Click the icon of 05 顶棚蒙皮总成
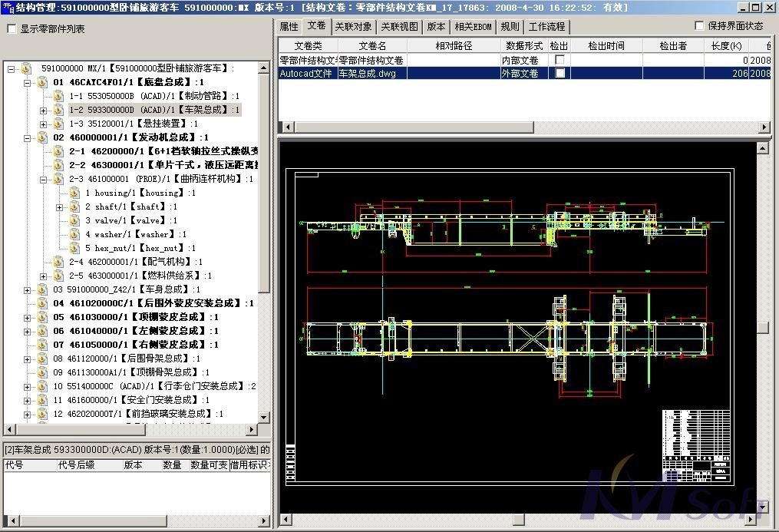This screenshot has width=779, height=532. (x=43, y=317)
